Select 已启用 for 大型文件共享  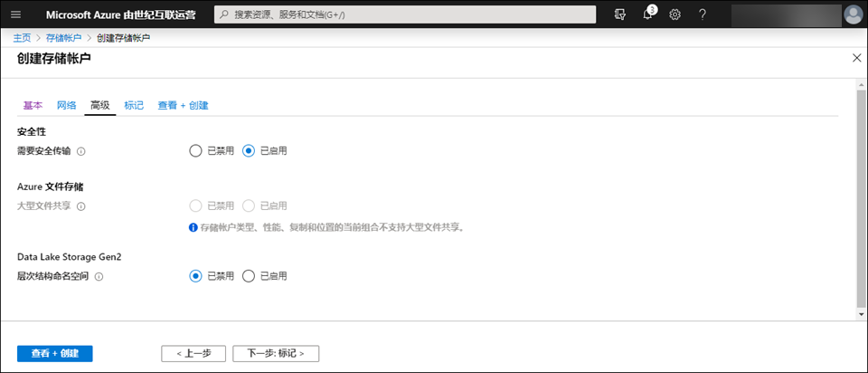[x=249, y=206]
